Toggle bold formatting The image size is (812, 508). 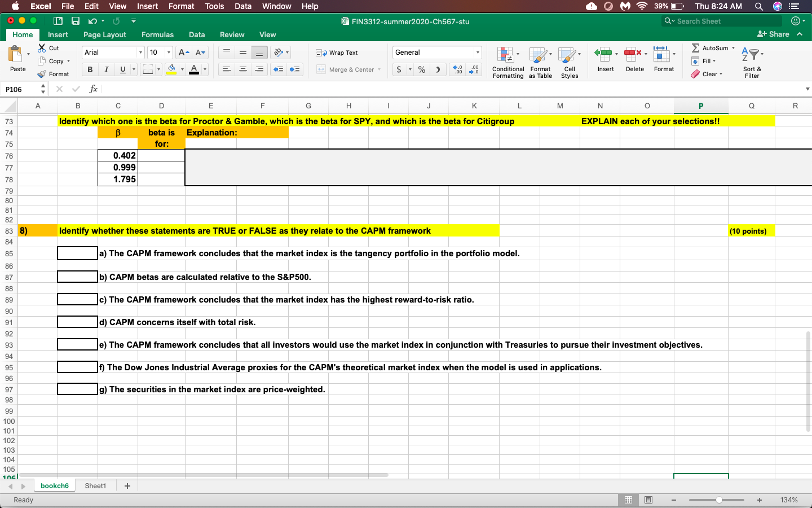89,69
